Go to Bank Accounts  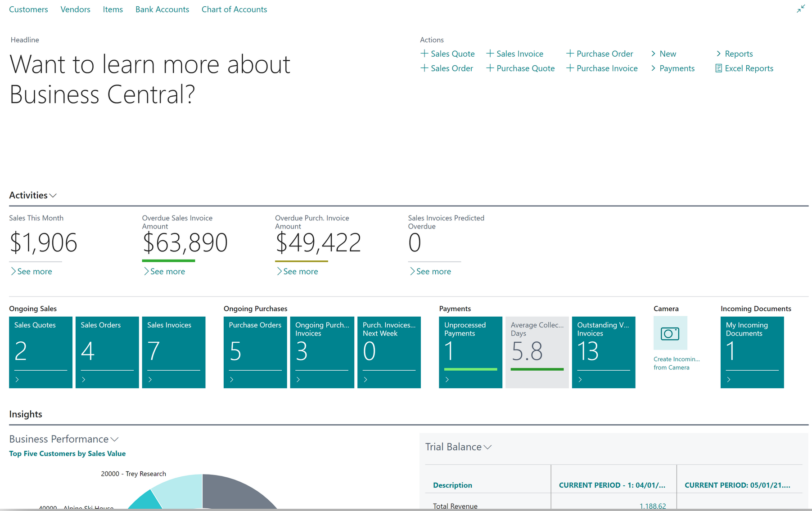pos(162,9)
